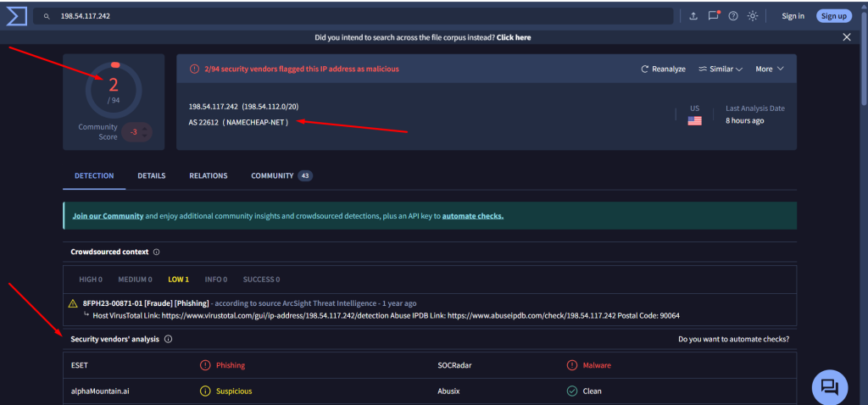
Task: Click the Abusix vendor name
Action: pos(448,391)
